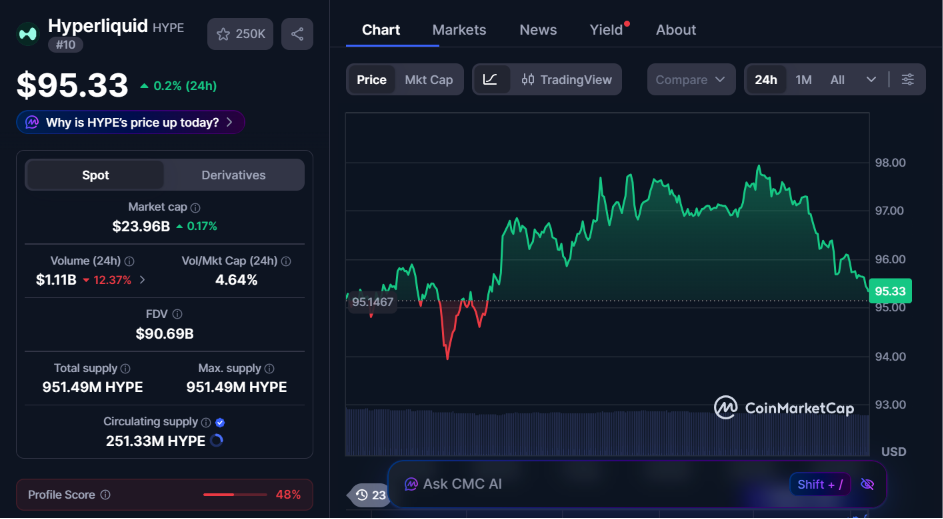Click the 251.33M HYPE circulating supply
Image resolution: width=943 pixels, height=519 pixels.
point(156,441)
